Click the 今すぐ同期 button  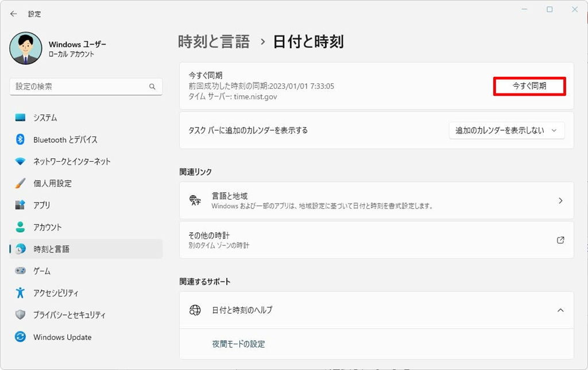(529, 86)
